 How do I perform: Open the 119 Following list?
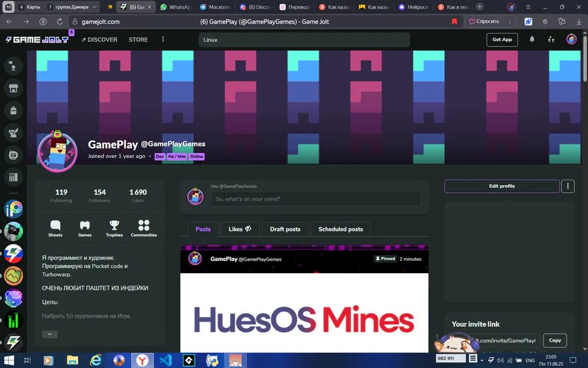[x=61, y=195]
